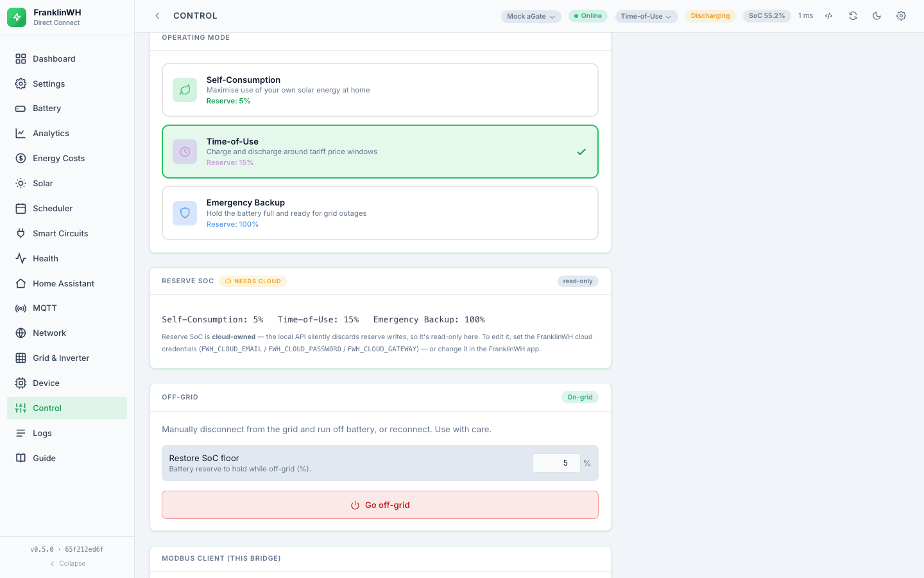Viewport: 924px width, 578px height.
Task: Open the Logs page
Action: tap(67, 433)
